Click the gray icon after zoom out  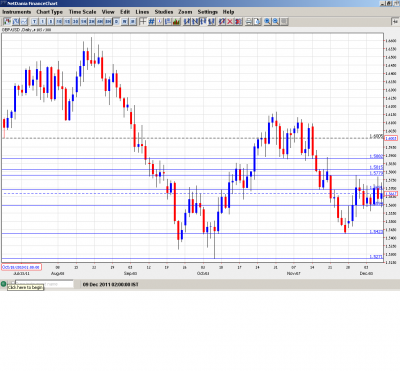coord(284,22)
